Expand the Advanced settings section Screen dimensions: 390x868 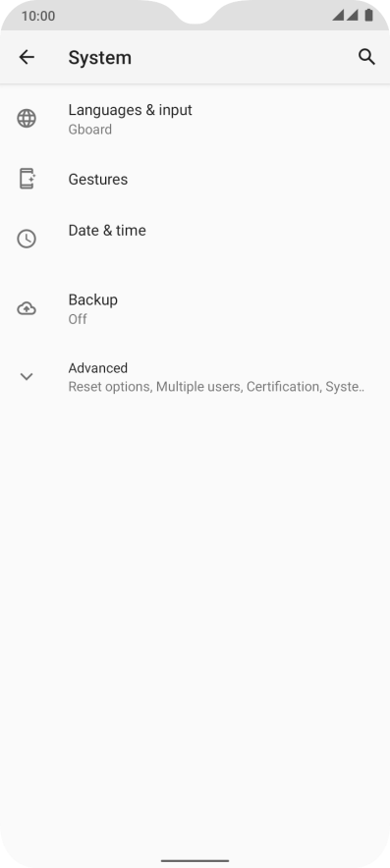tap(195, 377)
